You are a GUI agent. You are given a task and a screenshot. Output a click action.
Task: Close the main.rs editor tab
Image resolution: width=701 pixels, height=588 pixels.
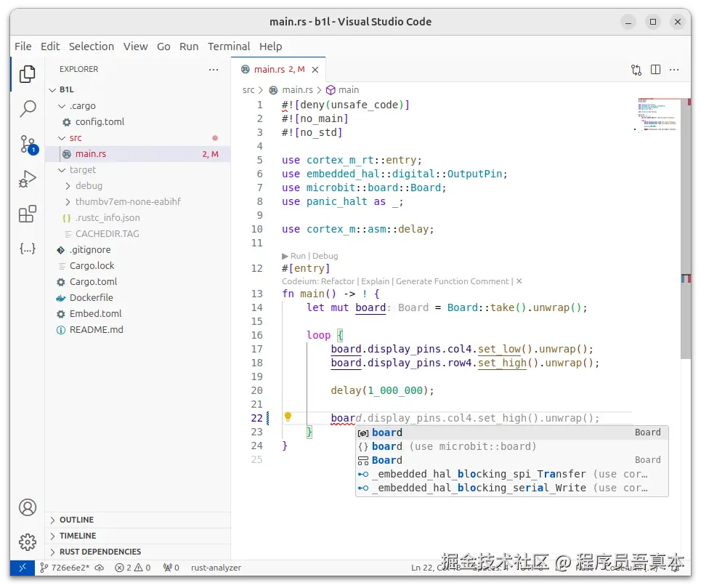point(315,70)
